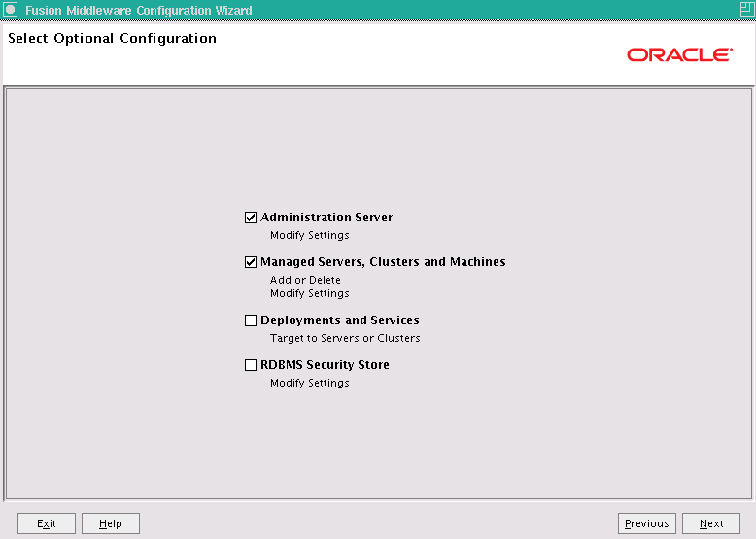Click 'Target to Servers or Clusters' text
Viewport: 756px width, 539px height.
click(x=345, y=338)
